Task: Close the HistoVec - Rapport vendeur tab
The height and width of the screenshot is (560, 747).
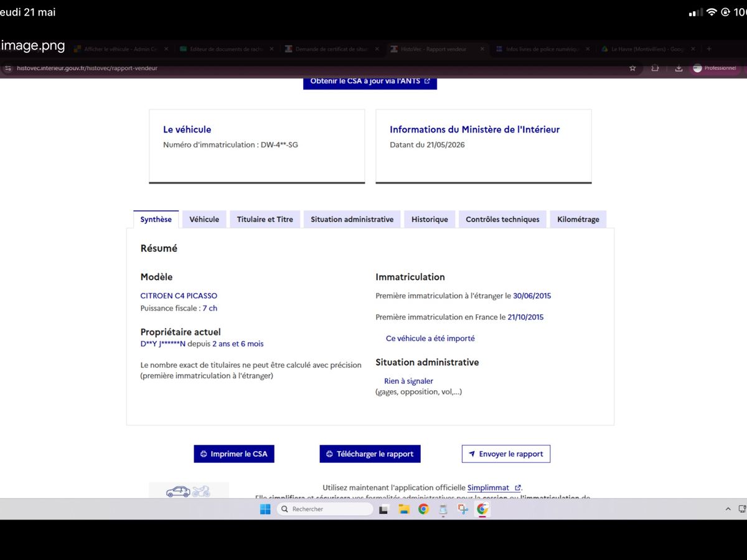Action: click(482, 49)
